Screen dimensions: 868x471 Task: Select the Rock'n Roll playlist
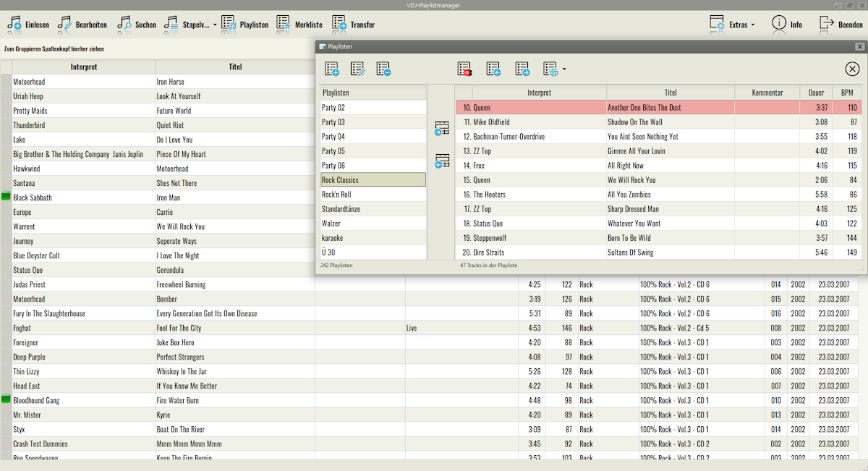pyautogui.click(x=373, y=195)
